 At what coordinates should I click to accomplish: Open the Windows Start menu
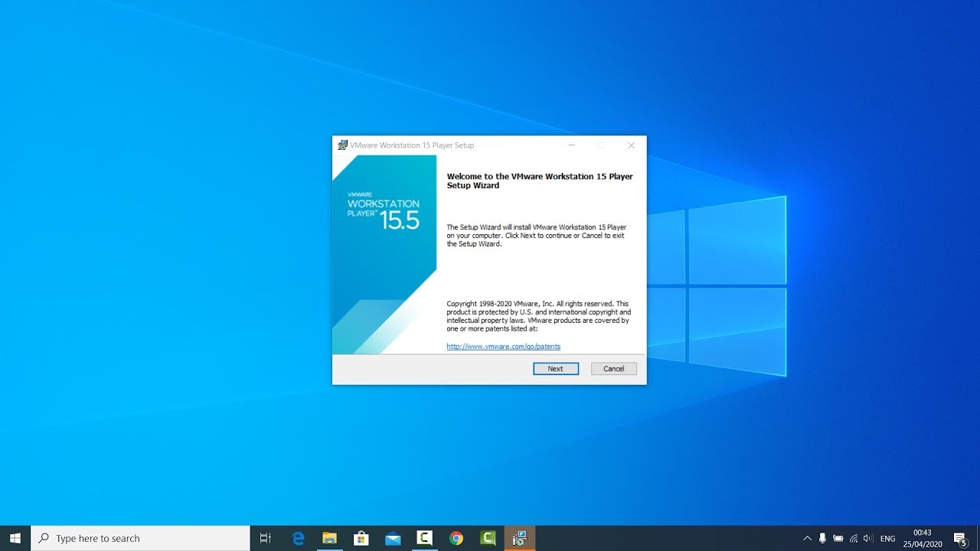coord(15,538)
